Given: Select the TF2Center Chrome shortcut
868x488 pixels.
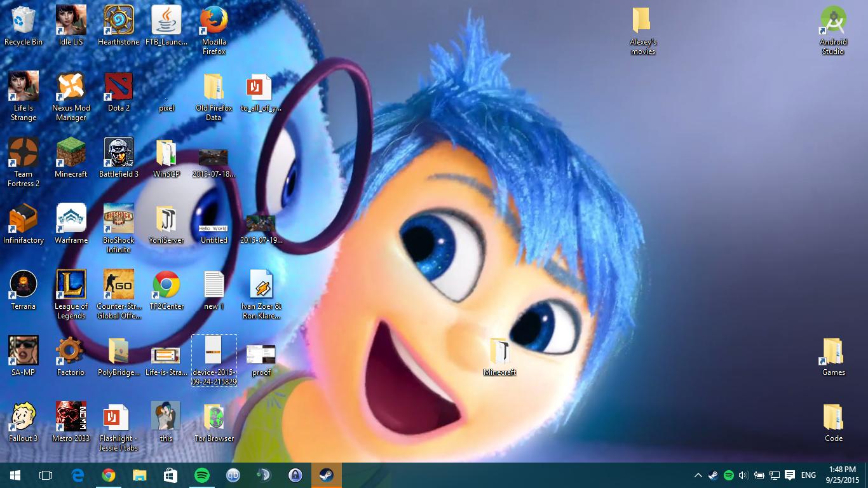Looking at the screenshot, I should point(166,290).
